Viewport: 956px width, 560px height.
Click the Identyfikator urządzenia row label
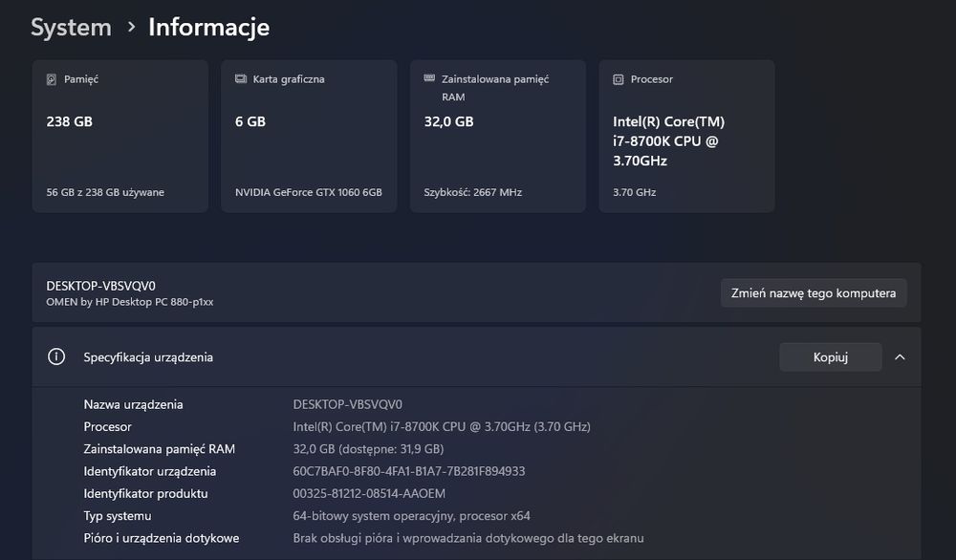pyautogui.click(x=149, y=471)
